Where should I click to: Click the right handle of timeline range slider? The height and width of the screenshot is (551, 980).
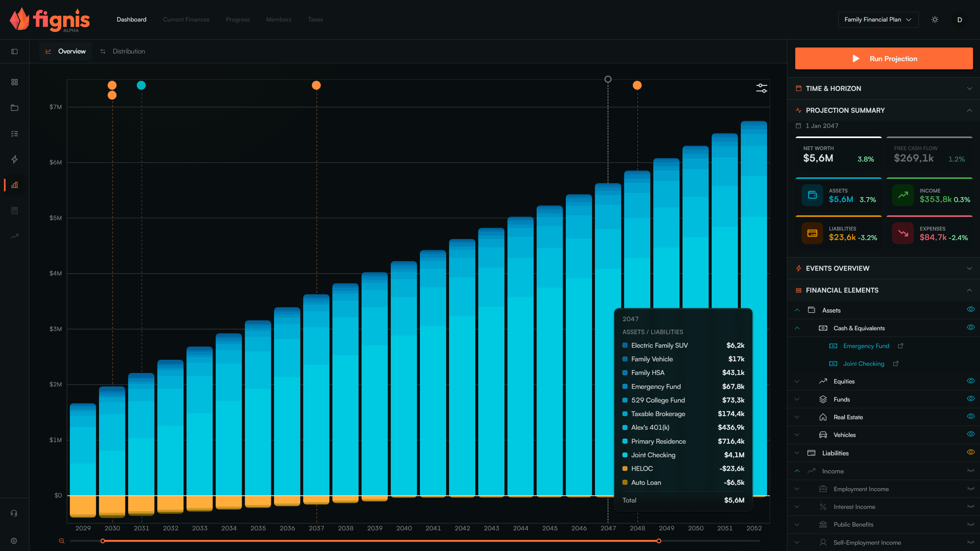click(659, 541)
